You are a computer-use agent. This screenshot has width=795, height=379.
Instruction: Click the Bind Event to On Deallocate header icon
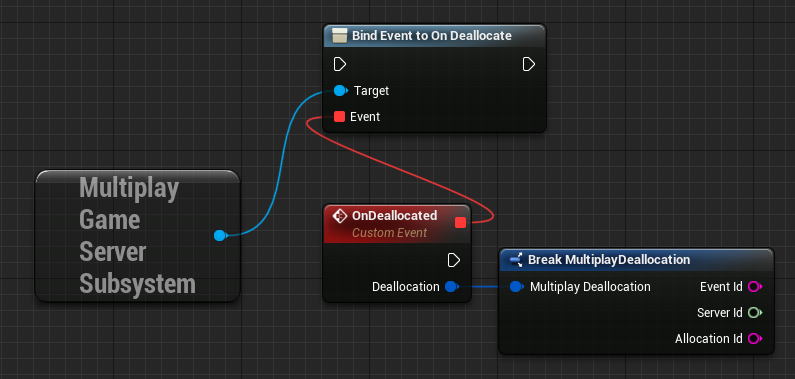[x=339, y=36]
